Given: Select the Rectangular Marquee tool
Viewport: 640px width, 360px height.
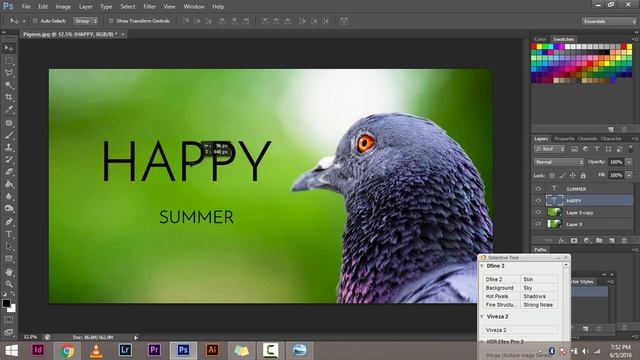Looking at the screenshot, I should [x=9, y=61].
